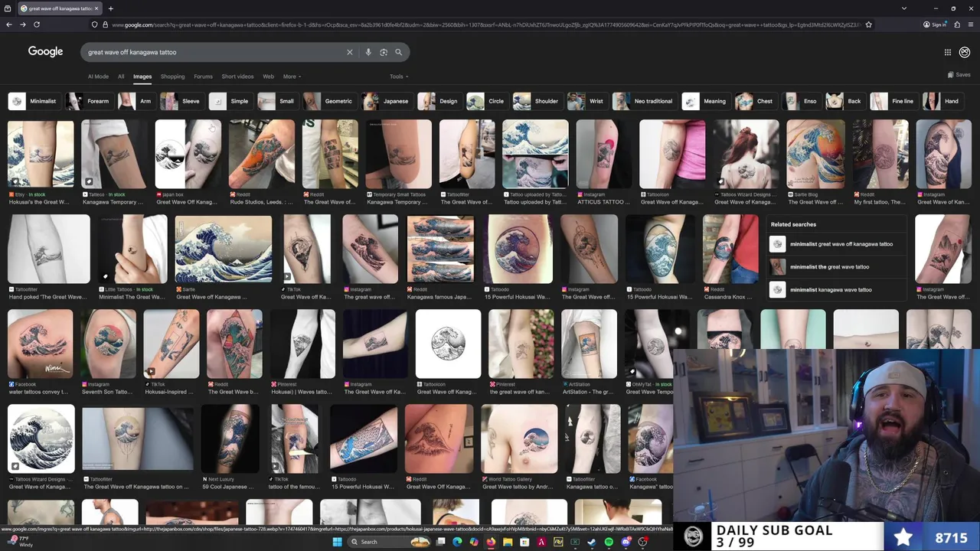The height and width of the screenshot is (551, 980).
Task: Open the Windows Start menu
Action: 337,542
